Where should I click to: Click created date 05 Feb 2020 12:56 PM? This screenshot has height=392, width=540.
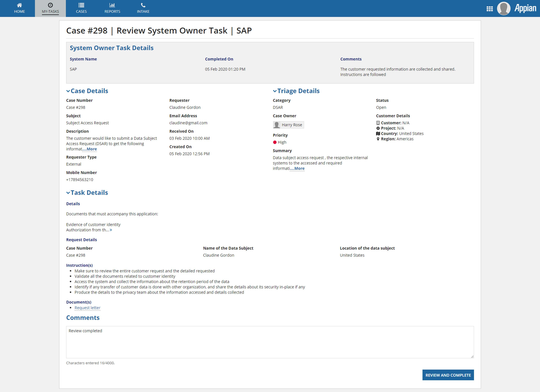pyautogui.click(x=189, y=154)
